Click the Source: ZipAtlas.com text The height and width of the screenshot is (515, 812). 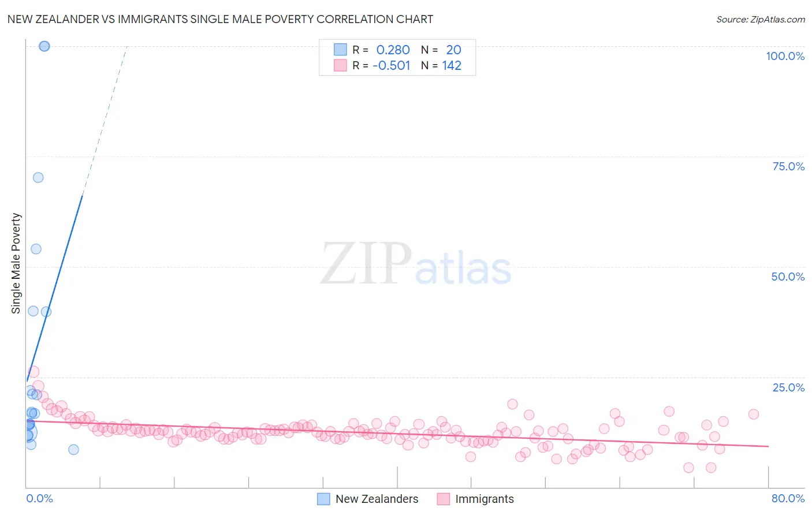click(761, 19)
